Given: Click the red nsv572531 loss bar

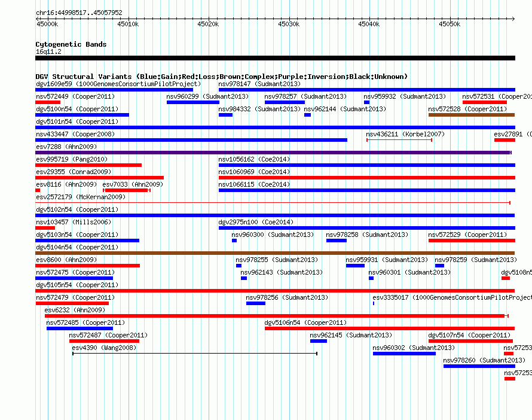Looking at the screenshot, I should (485, 102).
